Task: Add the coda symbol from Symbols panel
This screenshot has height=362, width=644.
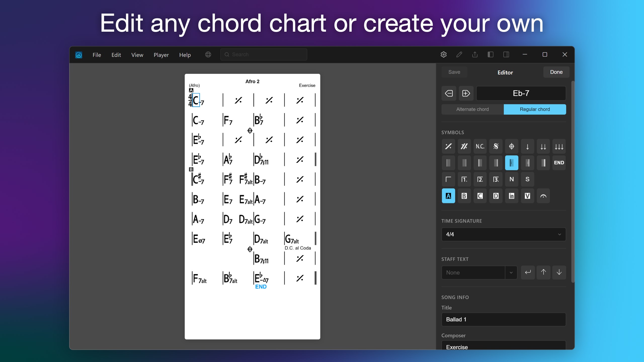Action: pyautogui.click(x=512, y=146)
